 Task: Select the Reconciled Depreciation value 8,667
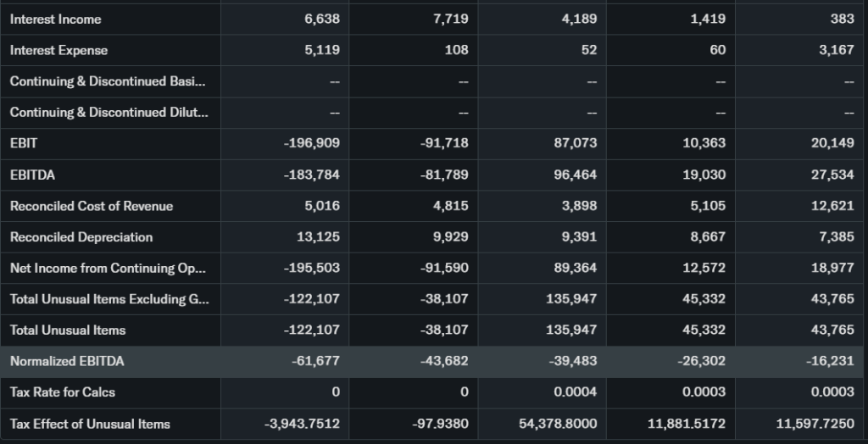point(709,236)
